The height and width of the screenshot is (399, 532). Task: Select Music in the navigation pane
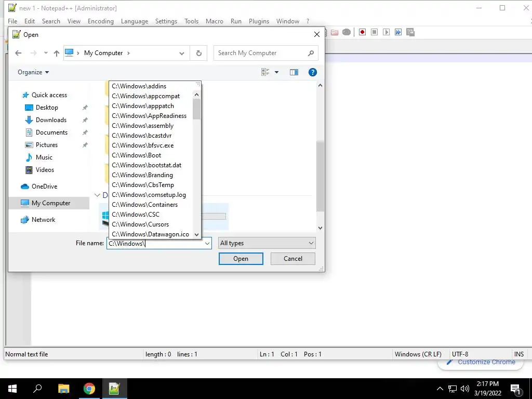(x=44, y=157)
